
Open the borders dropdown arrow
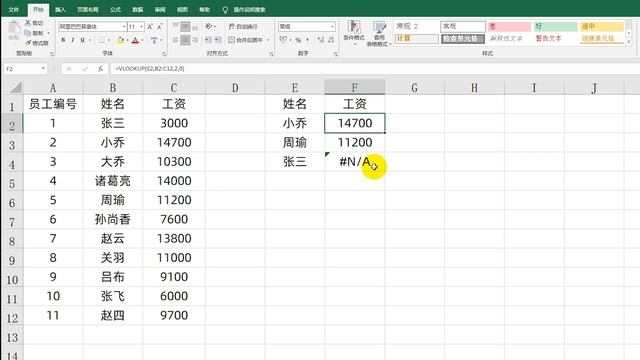[108, 40]
